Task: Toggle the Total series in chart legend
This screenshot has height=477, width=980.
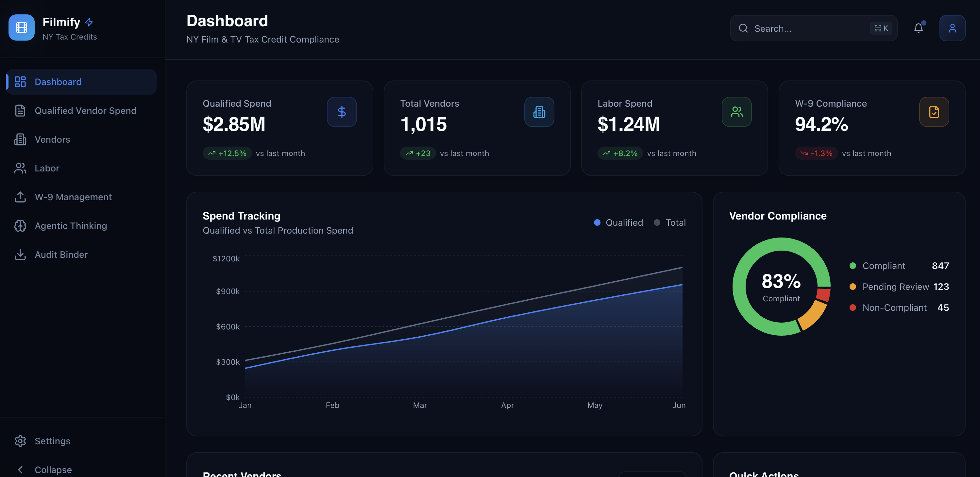Action: pos(669,223)
